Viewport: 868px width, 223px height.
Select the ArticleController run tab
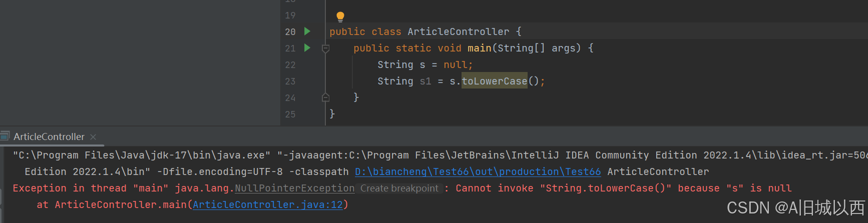[49, 136]
